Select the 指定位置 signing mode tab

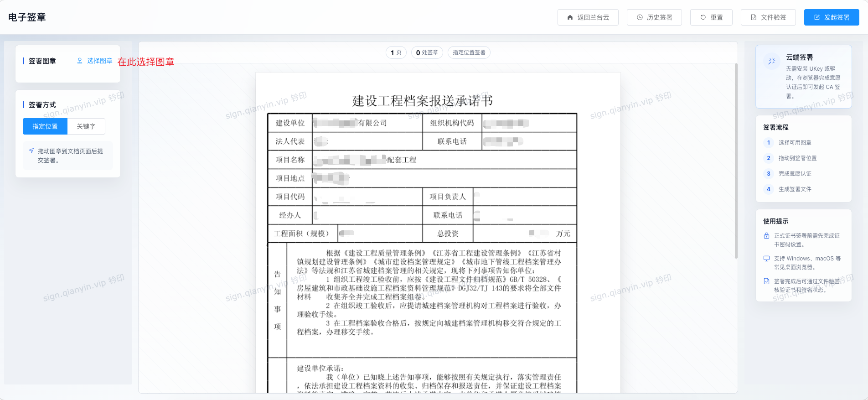click(x=45, y=126)
